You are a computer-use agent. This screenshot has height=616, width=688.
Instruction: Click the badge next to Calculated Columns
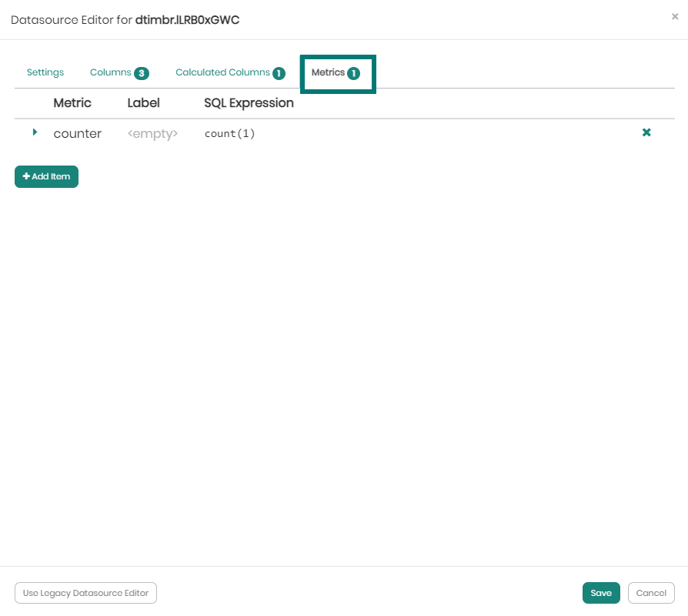coord(279,72)
